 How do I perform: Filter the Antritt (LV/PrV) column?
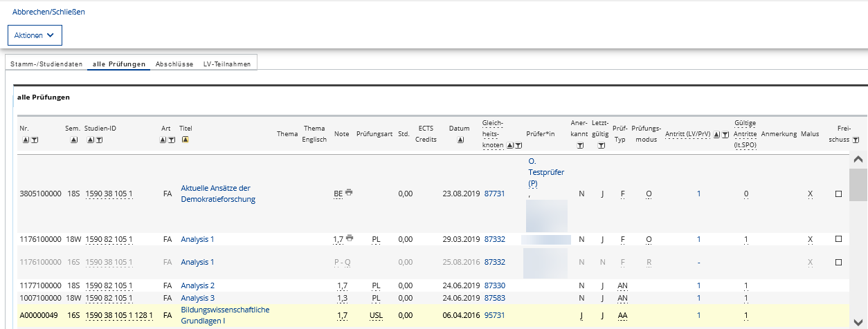click(x=725, y=135)
